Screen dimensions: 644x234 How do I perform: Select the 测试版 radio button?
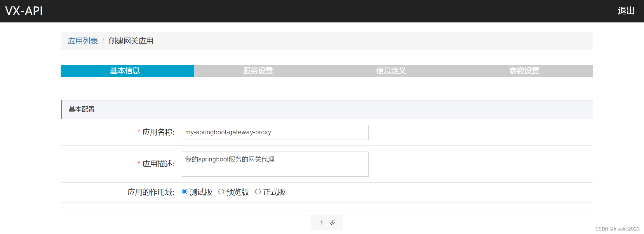point(185,192)
